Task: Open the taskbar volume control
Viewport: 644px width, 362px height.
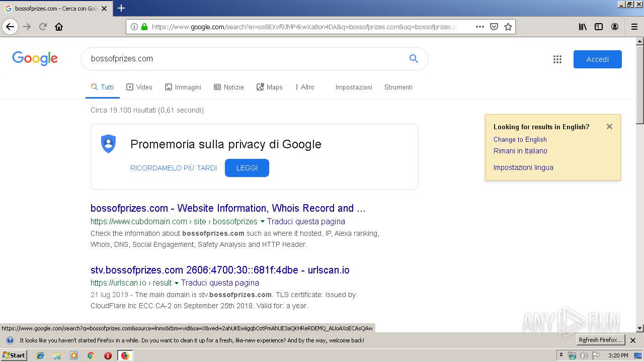Action: (584, 355)
